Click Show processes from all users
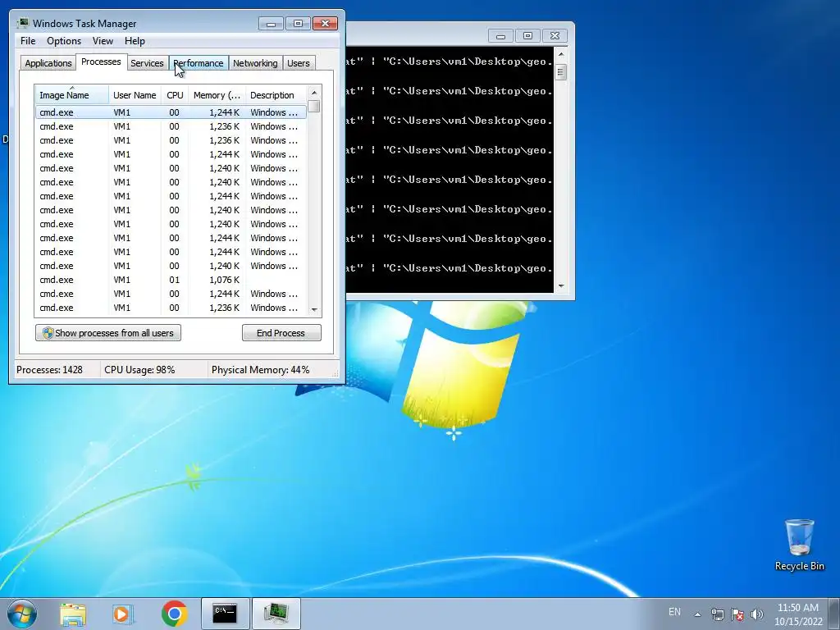The image size is (840, 630). click(108, 333)
